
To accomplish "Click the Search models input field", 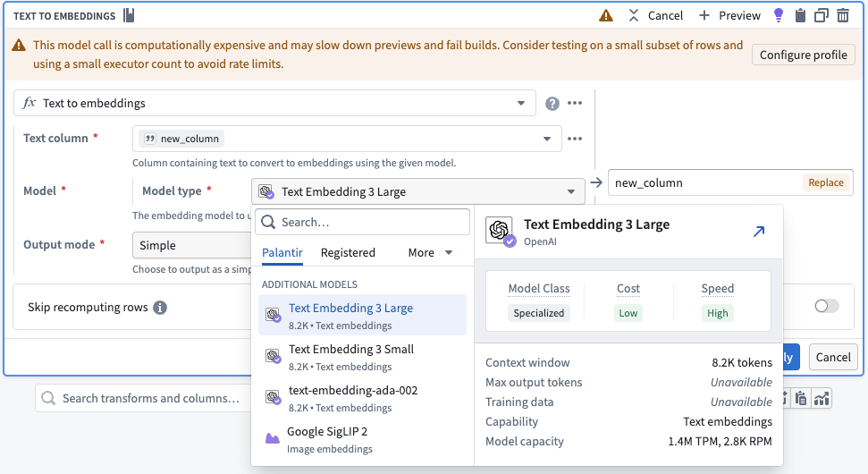I will [x=363, y=222].
